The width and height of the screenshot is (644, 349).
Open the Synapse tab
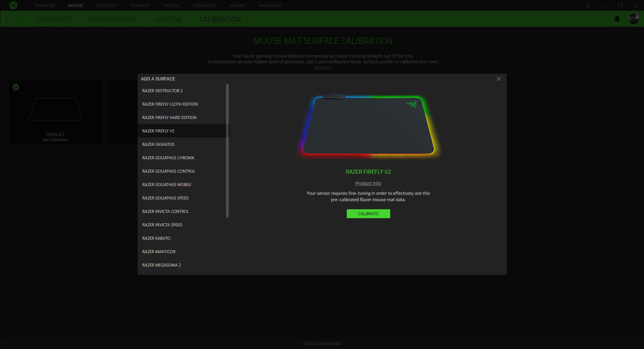[45, 6]
